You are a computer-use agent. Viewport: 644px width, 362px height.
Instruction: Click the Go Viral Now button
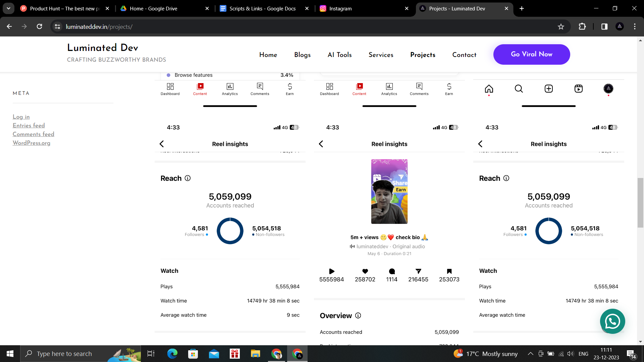point(531,54)
